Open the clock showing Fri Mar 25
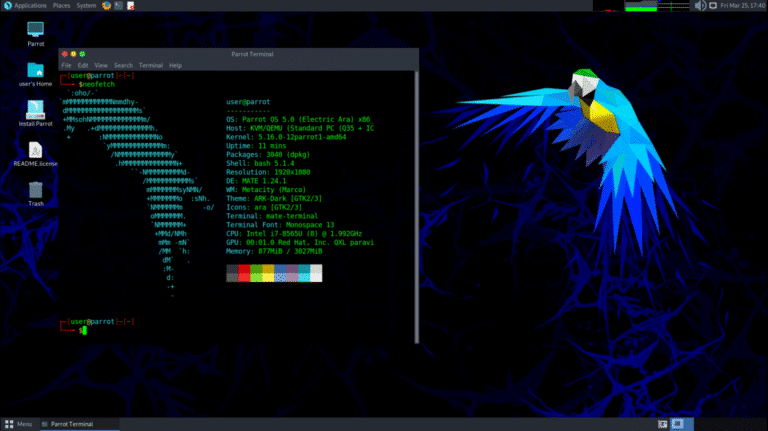 743,5
